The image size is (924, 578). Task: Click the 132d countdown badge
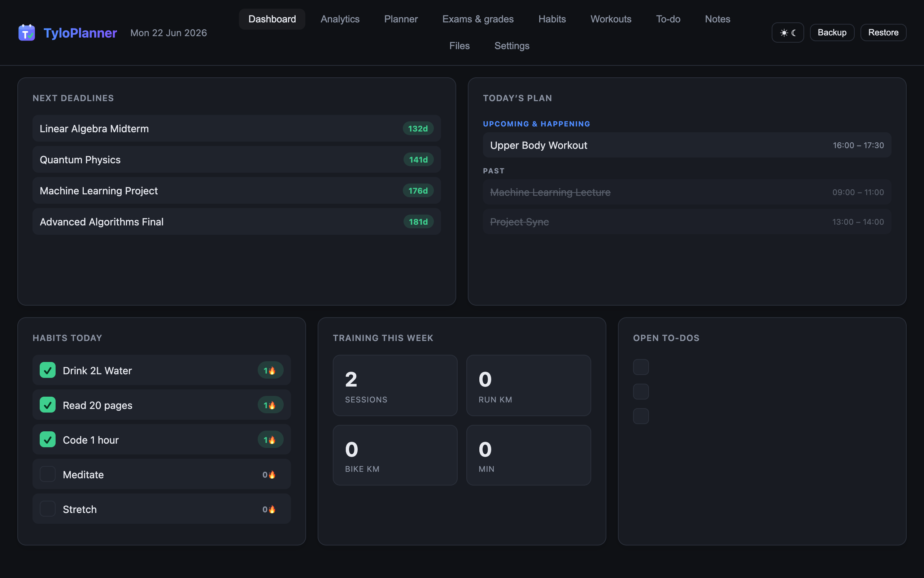418,129
